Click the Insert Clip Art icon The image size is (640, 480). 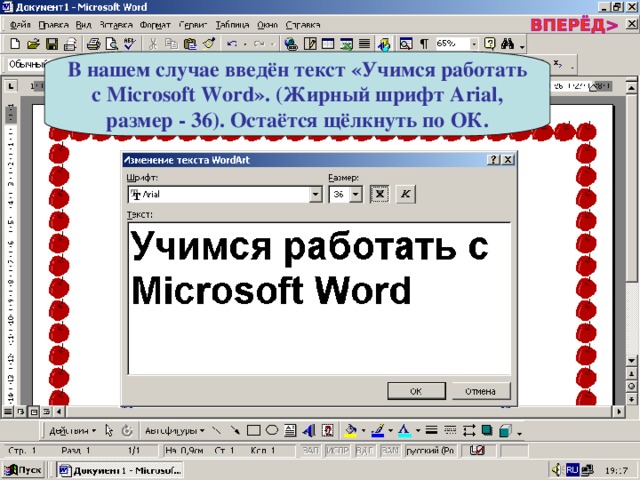pyautogui.click(x=327, y=430)
